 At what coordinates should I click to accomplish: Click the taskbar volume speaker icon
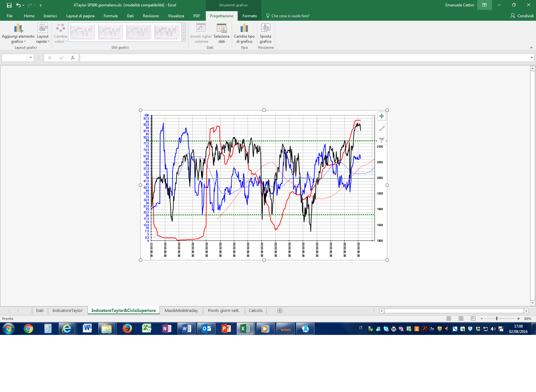493,329
